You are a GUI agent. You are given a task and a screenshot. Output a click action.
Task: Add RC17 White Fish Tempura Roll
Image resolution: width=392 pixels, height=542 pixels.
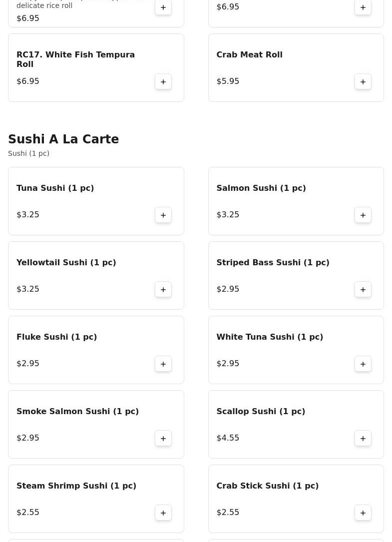[x=163, y=81]
